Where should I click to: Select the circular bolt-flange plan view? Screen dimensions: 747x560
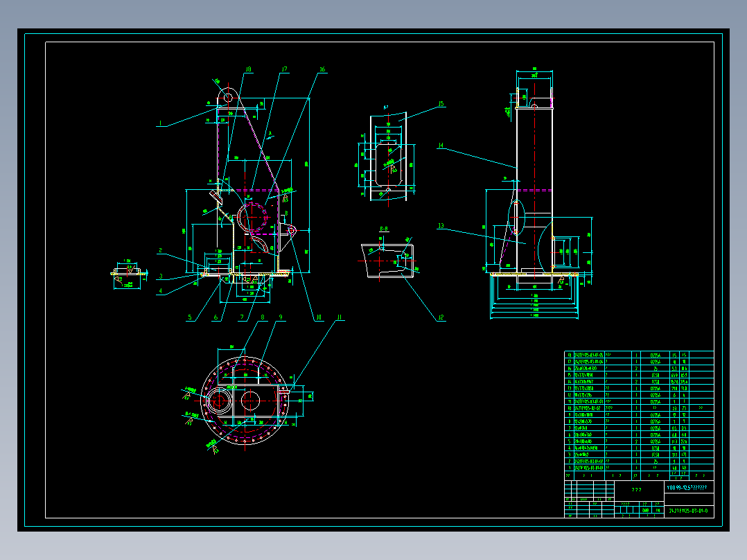(245, 401)
